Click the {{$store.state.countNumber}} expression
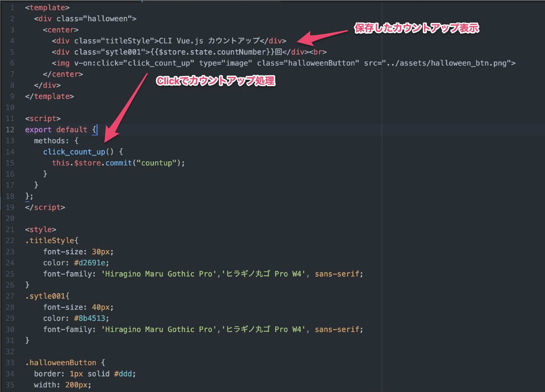 coord(212,52)
